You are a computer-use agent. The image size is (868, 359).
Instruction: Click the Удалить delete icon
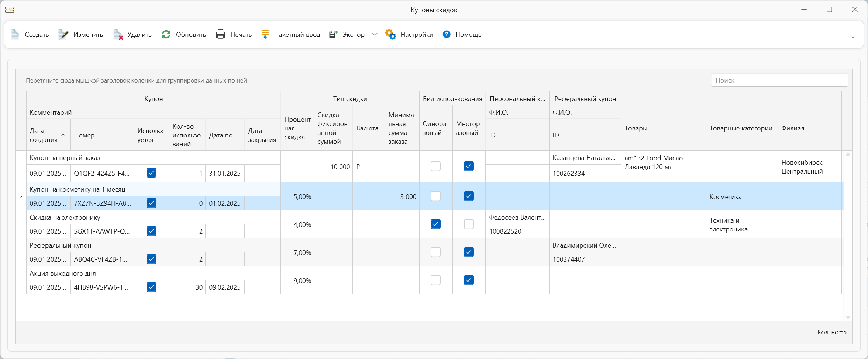click(118, 34)
